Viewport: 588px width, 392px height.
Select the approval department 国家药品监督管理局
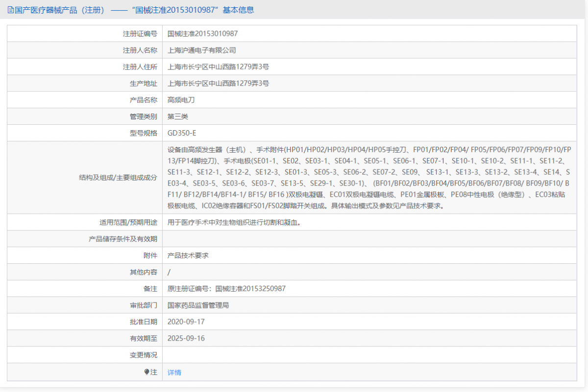click(x=198, y=305)
